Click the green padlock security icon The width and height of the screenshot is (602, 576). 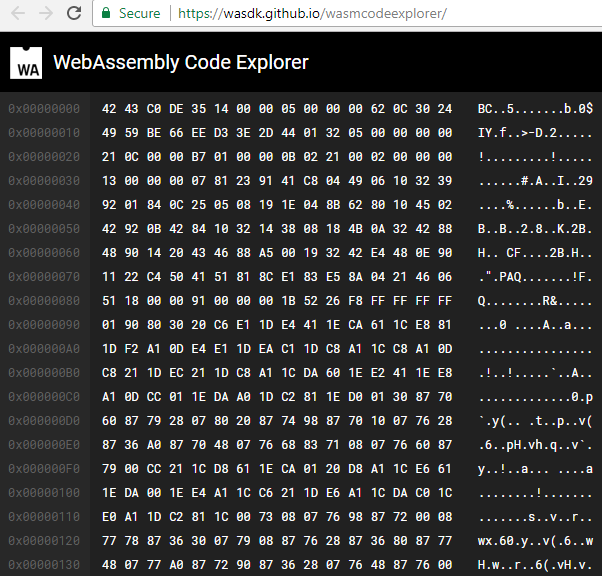pyautogui.click(x=107, y=14)
